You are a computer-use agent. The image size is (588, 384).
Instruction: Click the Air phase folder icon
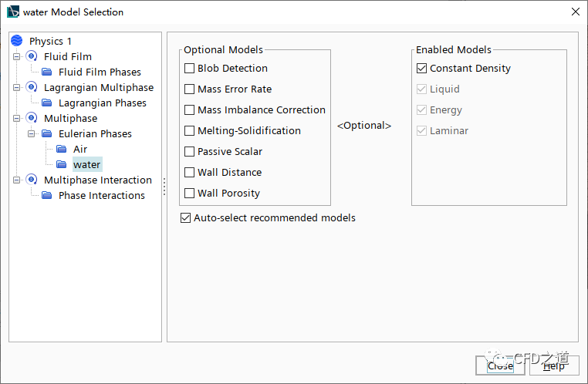62,149
